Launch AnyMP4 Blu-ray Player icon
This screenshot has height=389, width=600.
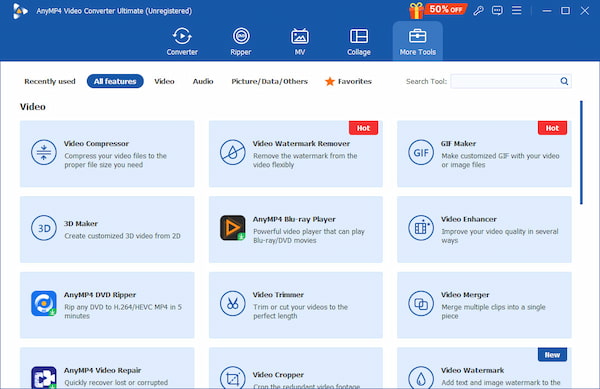click(x=232, y=228)
